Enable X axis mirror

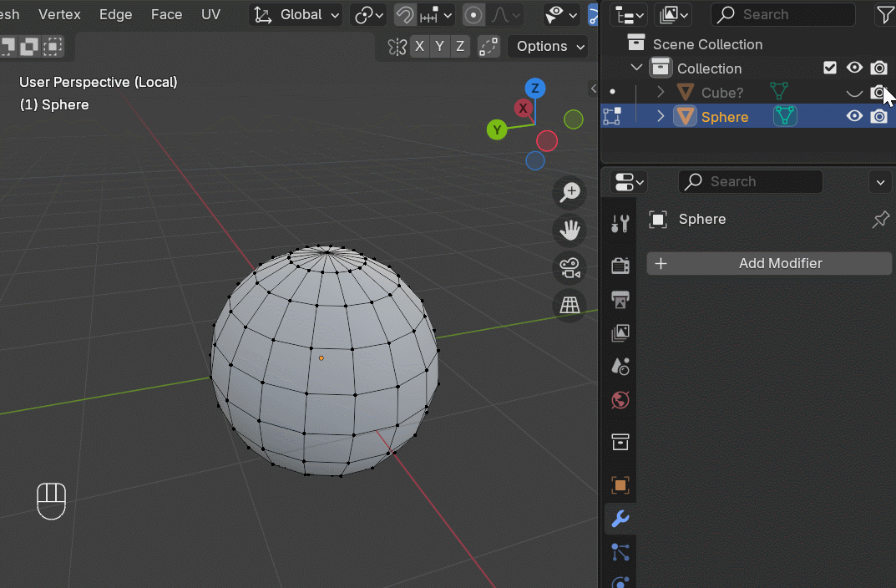click(419, 46)
